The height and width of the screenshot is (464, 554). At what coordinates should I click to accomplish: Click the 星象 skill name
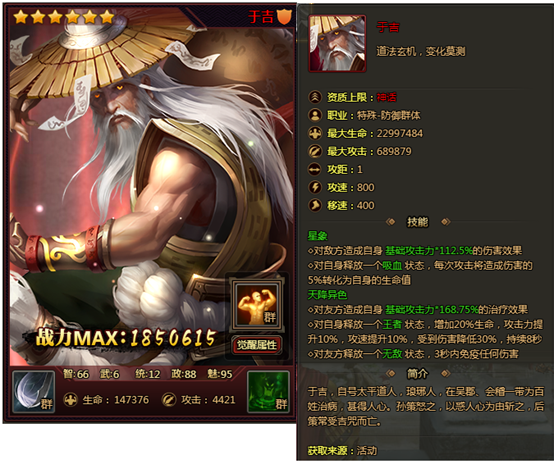(317, 236)
